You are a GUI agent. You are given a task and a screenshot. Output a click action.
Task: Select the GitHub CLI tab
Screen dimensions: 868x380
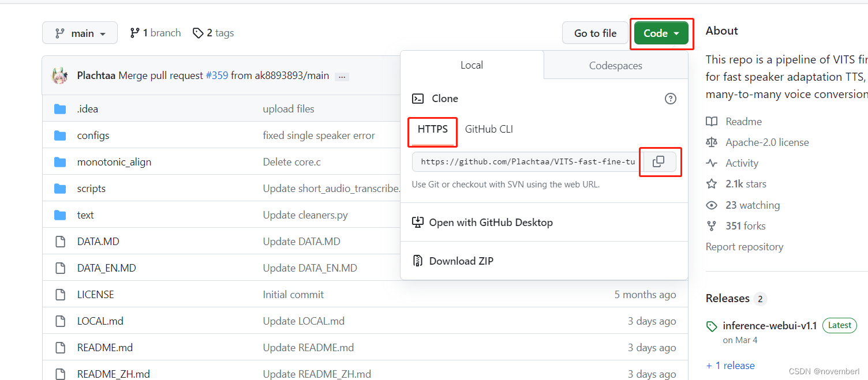pos(488,129)
